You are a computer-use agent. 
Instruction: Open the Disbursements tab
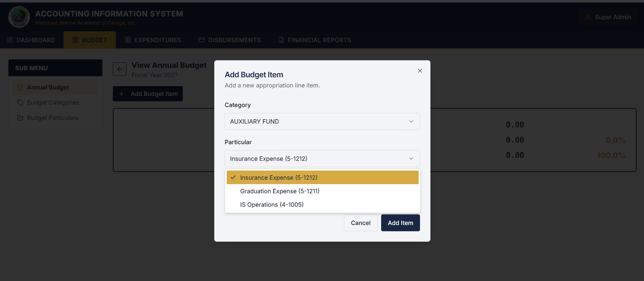(x=230, y=40)
